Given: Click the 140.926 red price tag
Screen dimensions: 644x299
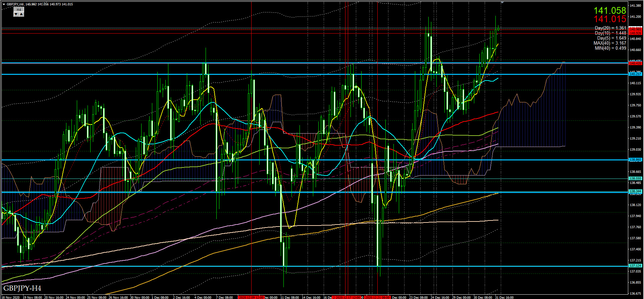Looking at the screenshot, I should [x=636, y=33].
